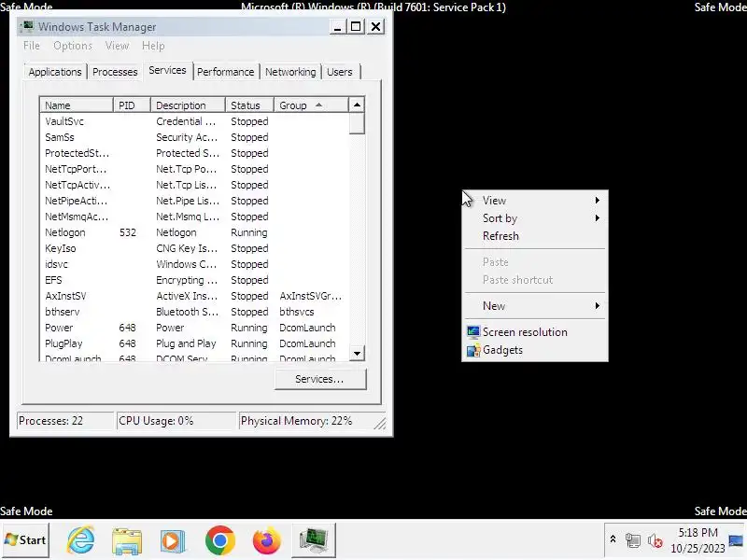Click the bthsvcs group cell
The width and height of the screenshot is (747, 560).
(296, 312)
